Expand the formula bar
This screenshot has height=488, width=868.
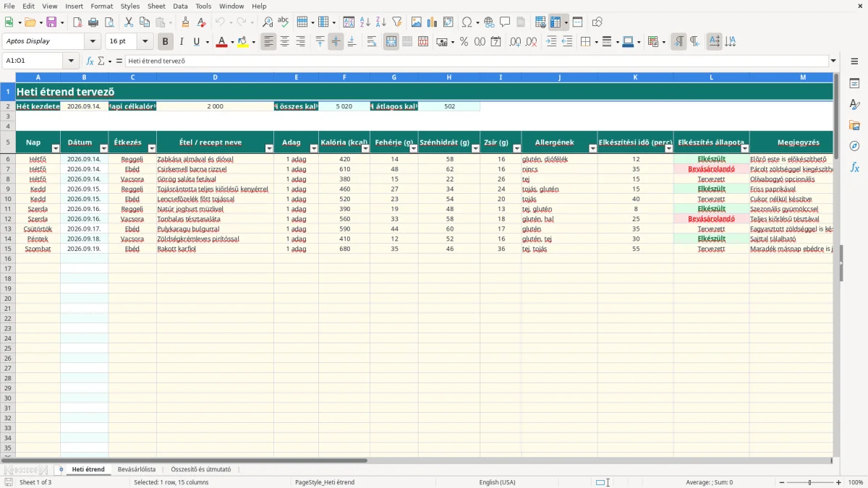[833, 61]
